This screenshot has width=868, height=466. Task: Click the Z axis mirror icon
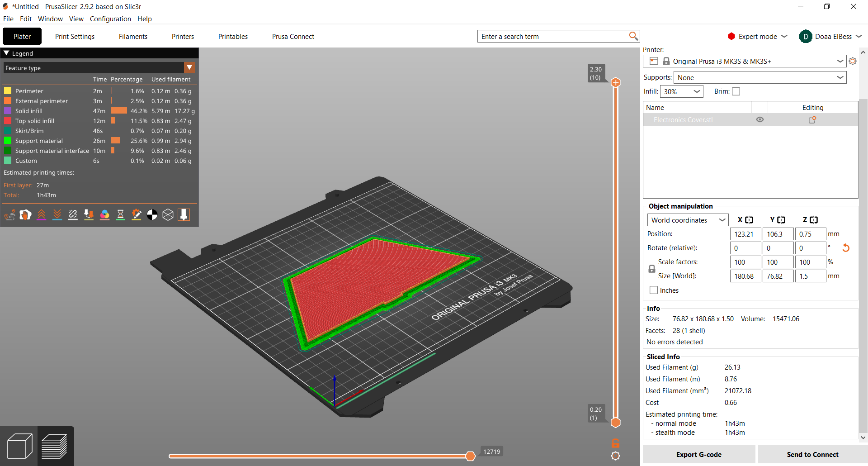(814, 220)
